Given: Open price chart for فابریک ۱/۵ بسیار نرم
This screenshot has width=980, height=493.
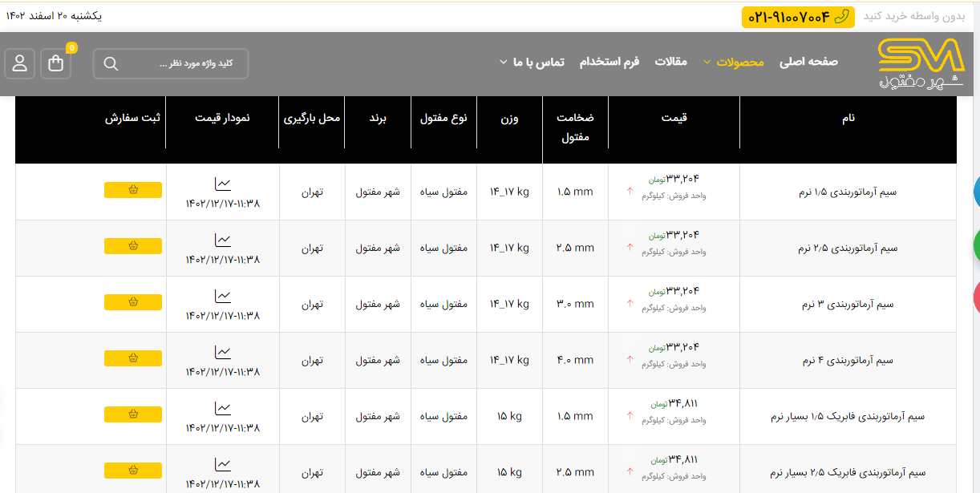Looking at the screenshot, I should click(222, 409).
